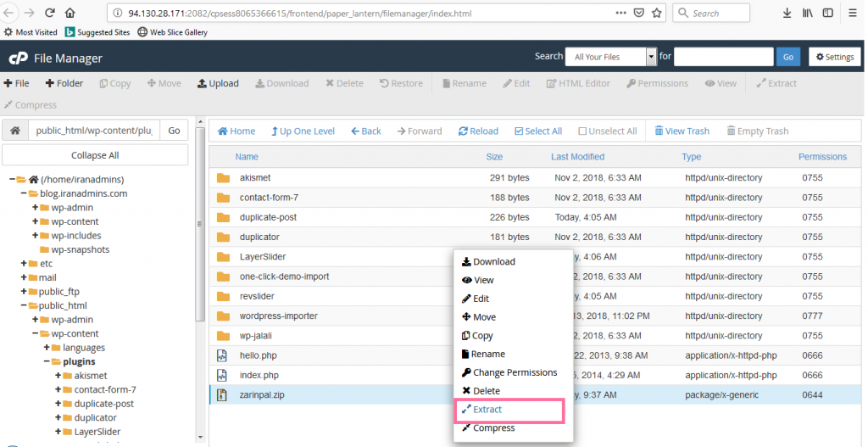Click the toolbar Extract button
This screenshot has width=868, height=447.
tap(776, 83)
